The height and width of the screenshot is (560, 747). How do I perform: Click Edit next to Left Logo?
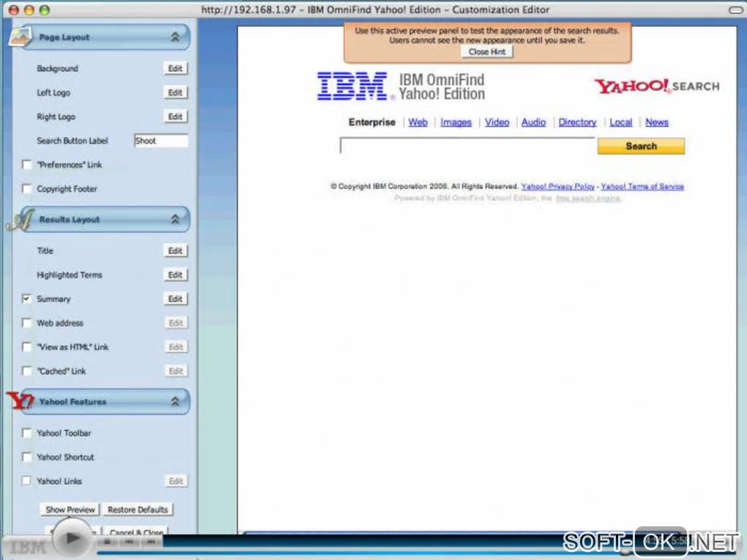(175, 92)
